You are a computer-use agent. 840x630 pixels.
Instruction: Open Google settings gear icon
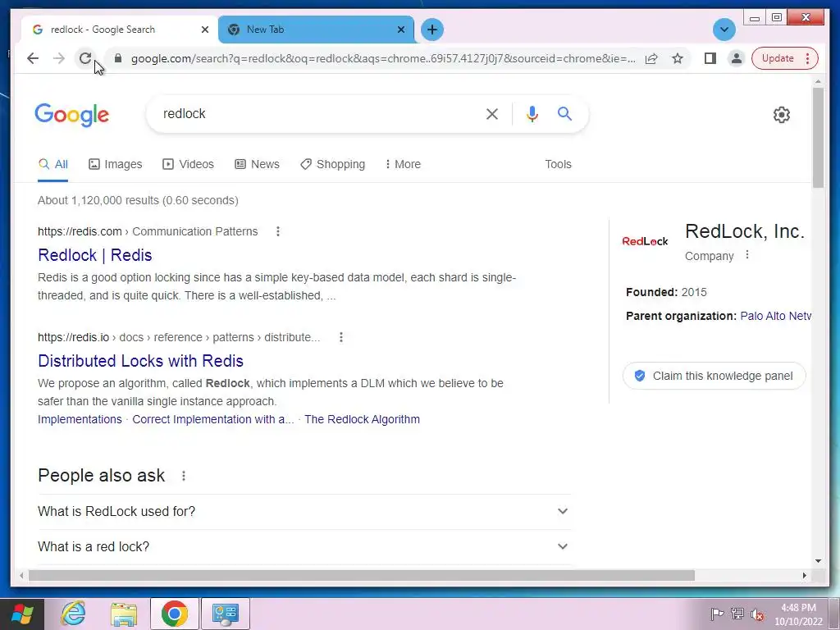(x=782, y=115)
